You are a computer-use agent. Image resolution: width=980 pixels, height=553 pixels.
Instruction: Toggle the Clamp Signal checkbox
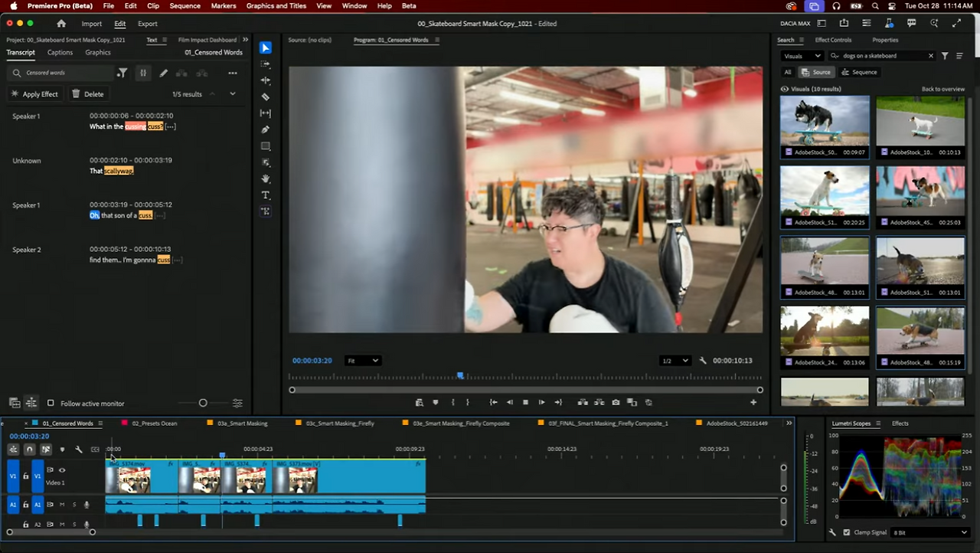(x=846, y=532)
